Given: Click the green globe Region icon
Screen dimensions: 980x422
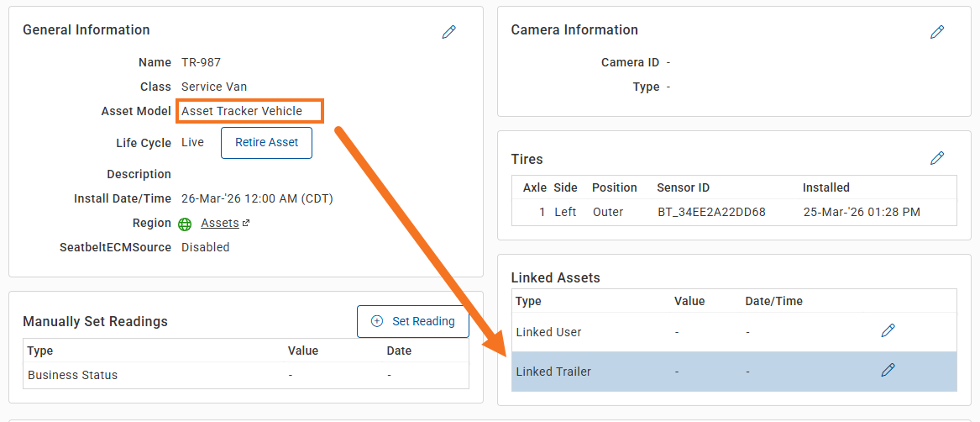Looking at the screenshot, I should pyautogui.click(x=185, y=224).
